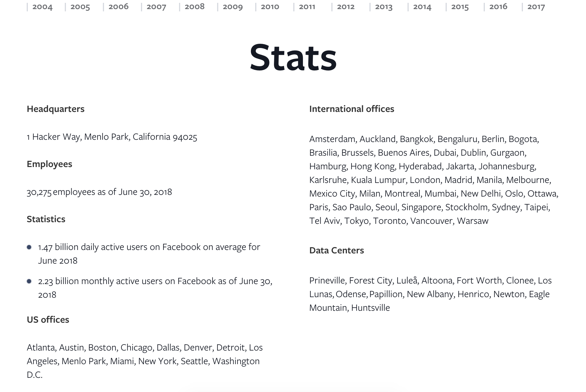
Task: Click the Data Centers heading
Action: (336, 251)
